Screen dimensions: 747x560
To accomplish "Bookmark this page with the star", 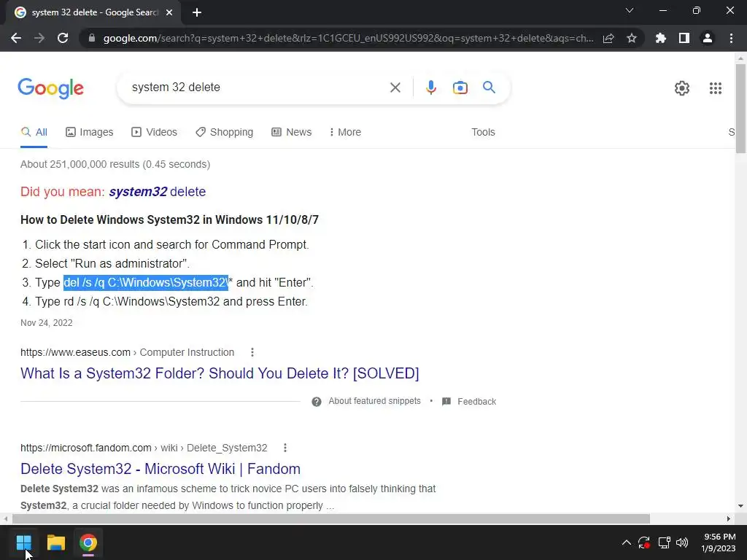I will pyautogui.click(x=632, y=38).
